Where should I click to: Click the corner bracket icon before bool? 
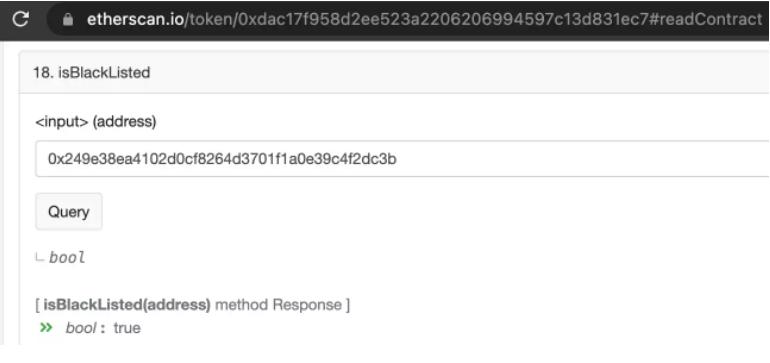coord(40,257)
